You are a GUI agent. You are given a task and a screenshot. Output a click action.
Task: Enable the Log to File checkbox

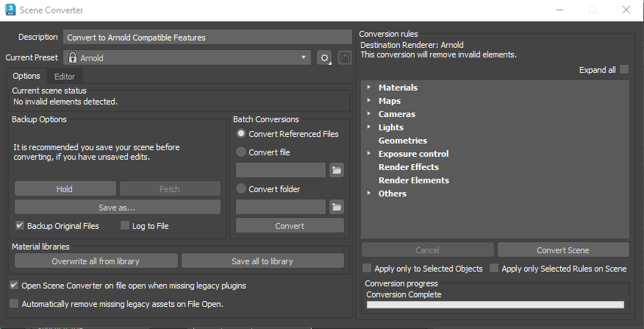tap(125, 225)
